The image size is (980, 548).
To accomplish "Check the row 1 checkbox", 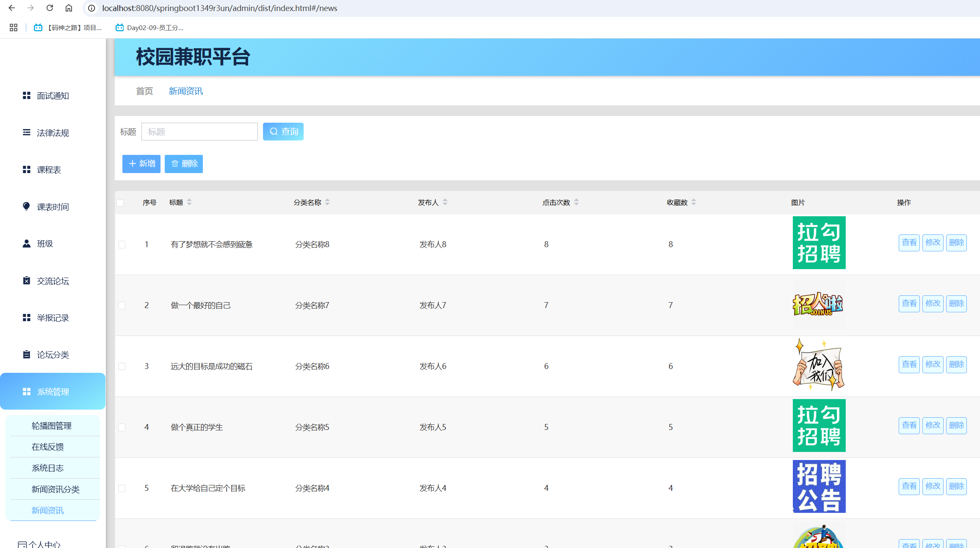I will (122, 245).
